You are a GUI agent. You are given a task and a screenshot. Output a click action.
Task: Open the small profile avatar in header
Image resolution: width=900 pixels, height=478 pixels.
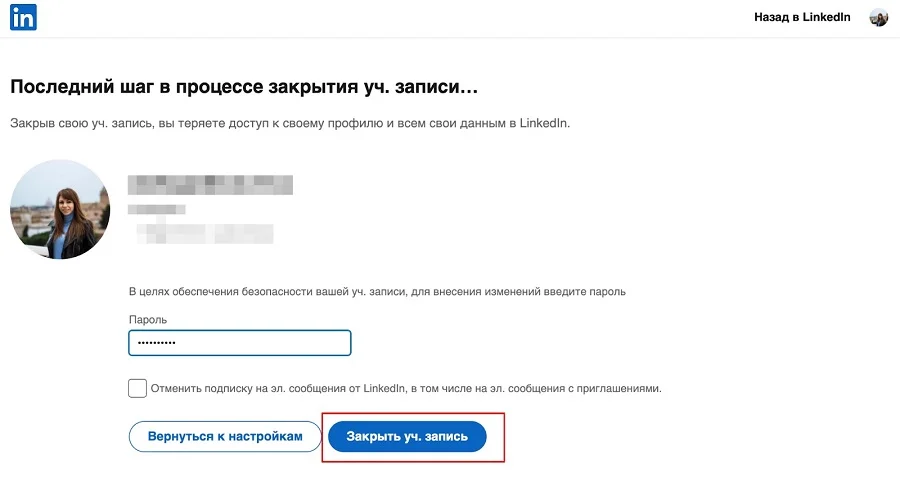coord(879,17)
